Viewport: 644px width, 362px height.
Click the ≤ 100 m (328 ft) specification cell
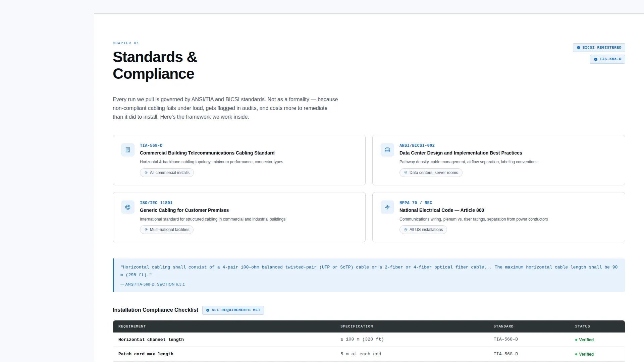(x=362, y=339)
